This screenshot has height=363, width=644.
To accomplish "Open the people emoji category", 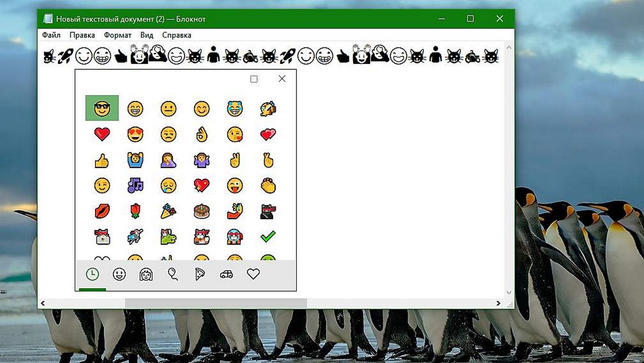I will tap(146, 274).
